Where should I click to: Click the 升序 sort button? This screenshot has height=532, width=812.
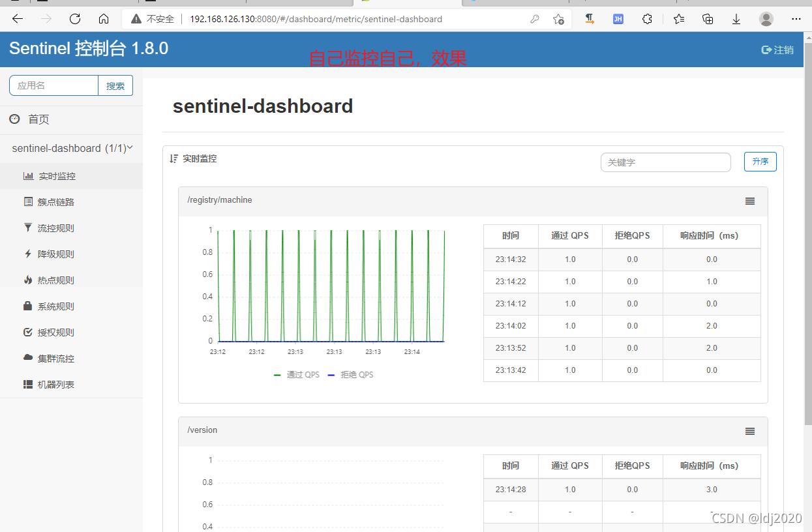coord(760,162)
